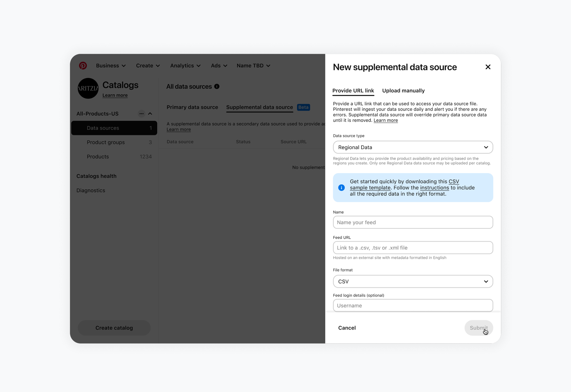Click the Cancel button
This screenshot has height=392, width=571.
coord(347,328)
